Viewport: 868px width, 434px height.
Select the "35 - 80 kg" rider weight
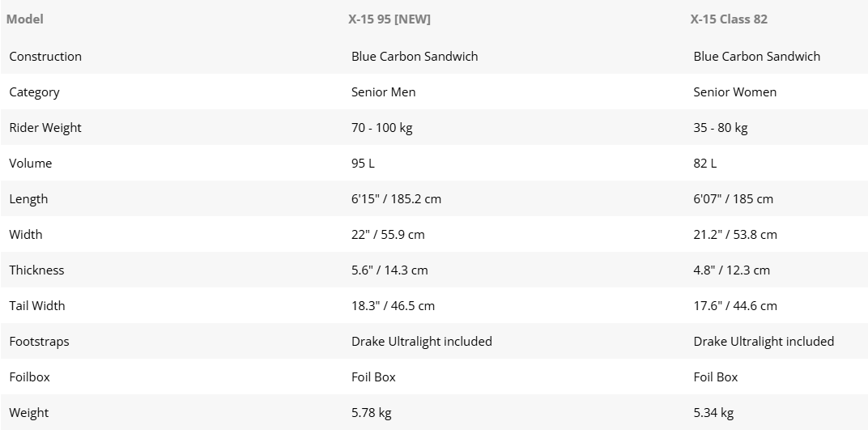click(x=721, y=127)
